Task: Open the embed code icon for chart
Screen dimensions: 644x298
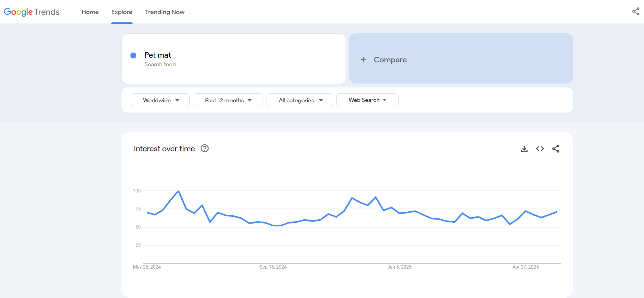Action: (540, 149)
